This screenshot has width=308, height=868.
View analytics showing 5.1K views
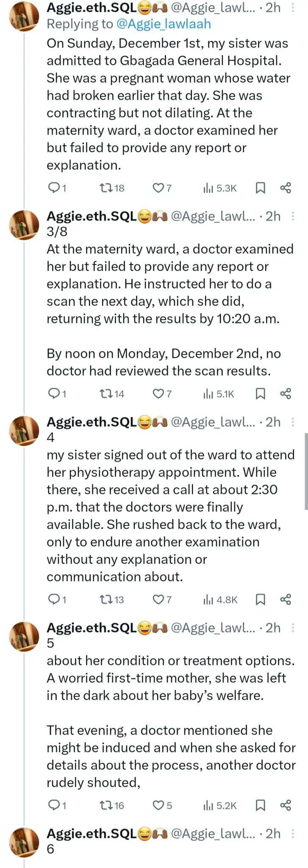click(x=219, y=394)
